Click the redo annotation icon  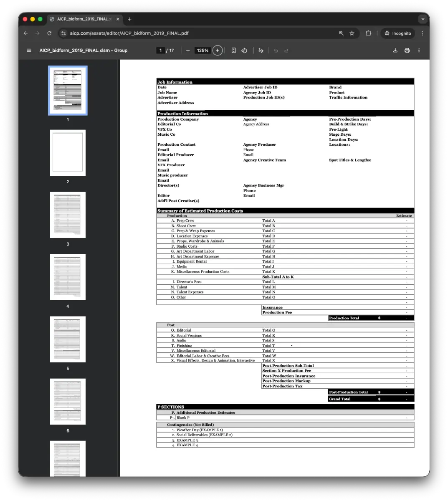click(x=286, y=51)
